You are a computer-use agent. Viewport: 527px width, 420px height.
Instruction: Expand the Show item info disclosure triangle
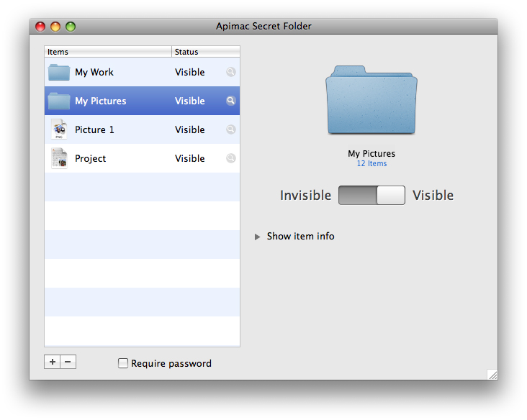[x=258, y=237]
